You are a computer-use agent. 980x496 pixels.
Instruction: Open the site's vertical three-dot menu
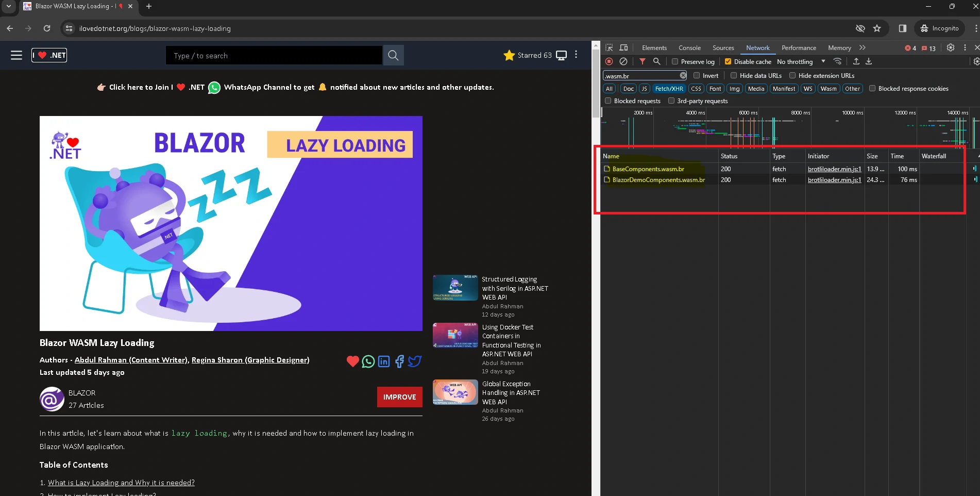pyautogui.click(x=576, y=55)
